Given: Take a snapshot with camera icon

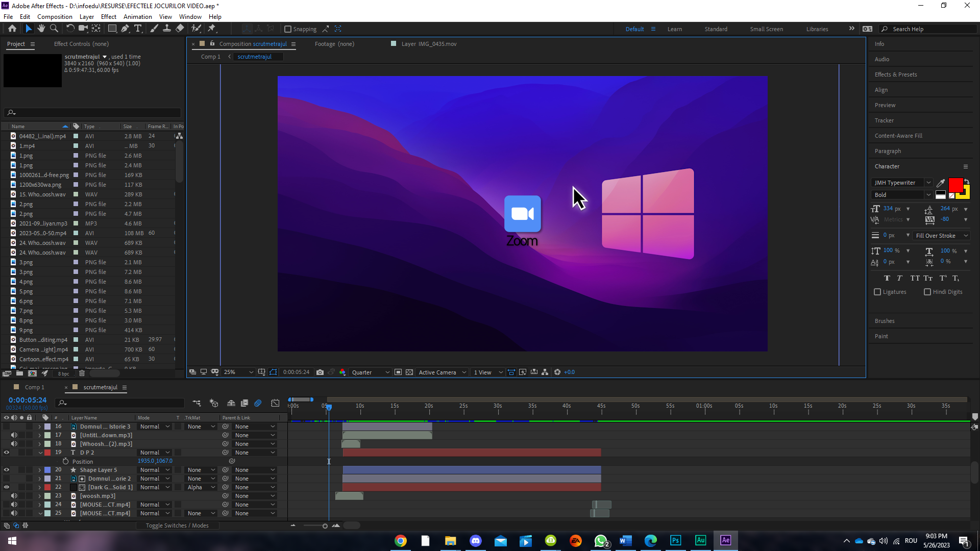Looking at the screenshot, I should coord(320,372).
